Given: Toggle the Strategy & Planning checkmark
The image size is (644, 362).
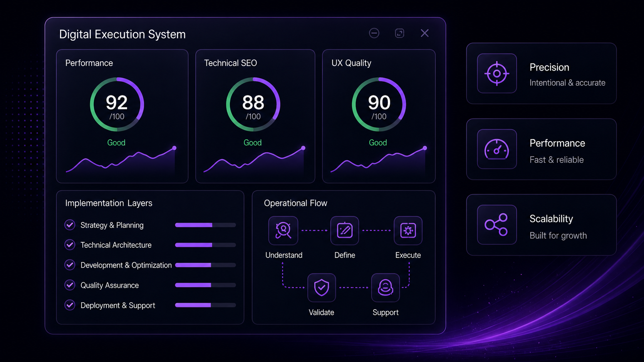Looking at the screenshot, I should (70, 225).
